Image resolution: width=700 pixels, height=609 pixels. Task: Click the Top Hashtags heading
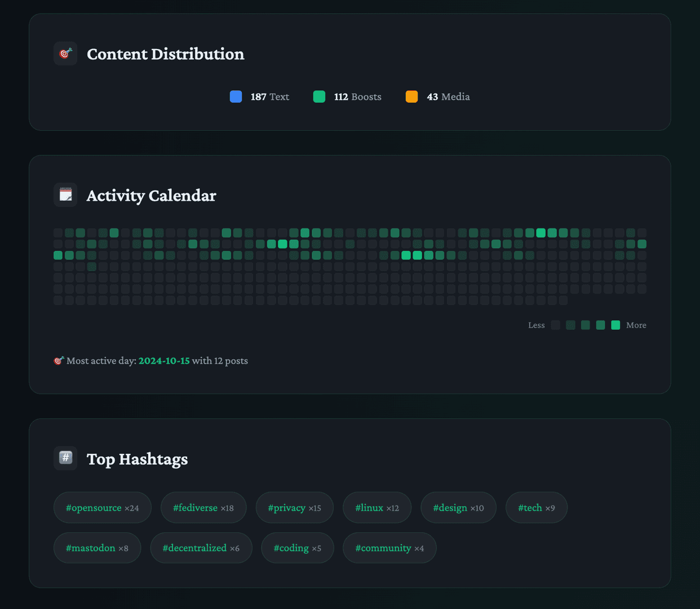[x=138, y=459]
